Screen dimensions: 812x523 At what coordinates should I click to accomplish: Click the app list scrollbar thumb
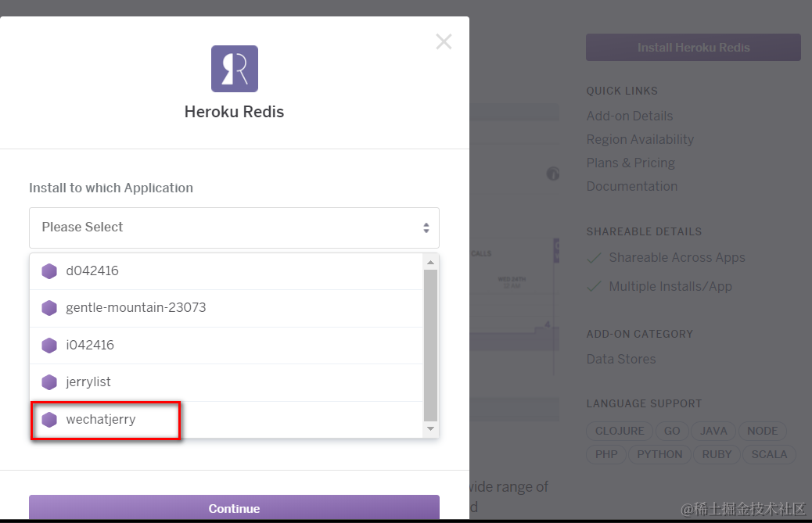430,346
